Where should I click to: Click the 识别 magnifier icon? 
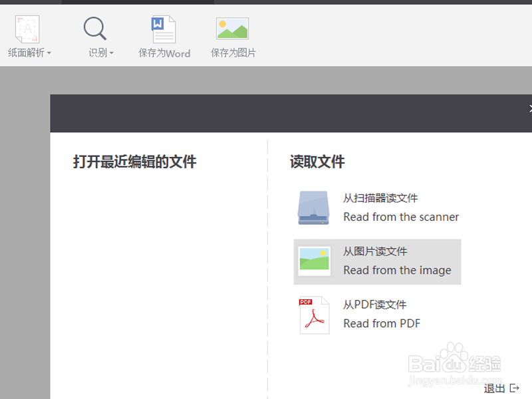[95, 29]
